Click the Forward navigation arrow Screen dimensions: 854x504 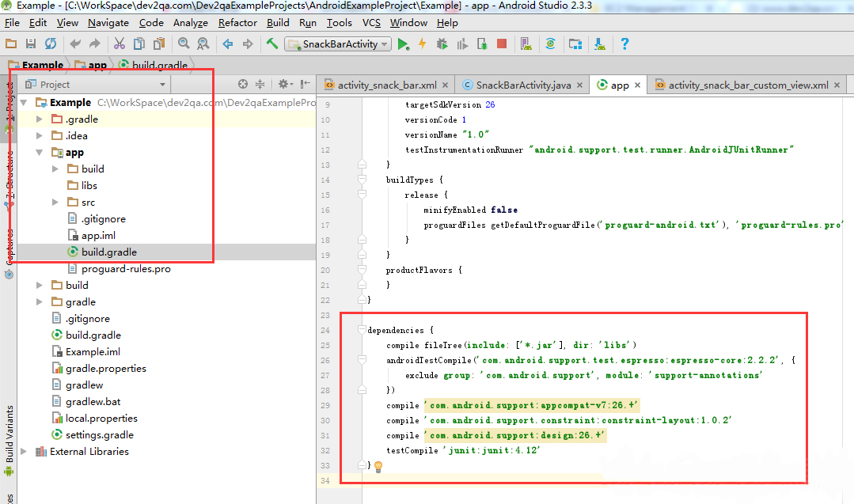pyautogui.click(x=248, y=44)
